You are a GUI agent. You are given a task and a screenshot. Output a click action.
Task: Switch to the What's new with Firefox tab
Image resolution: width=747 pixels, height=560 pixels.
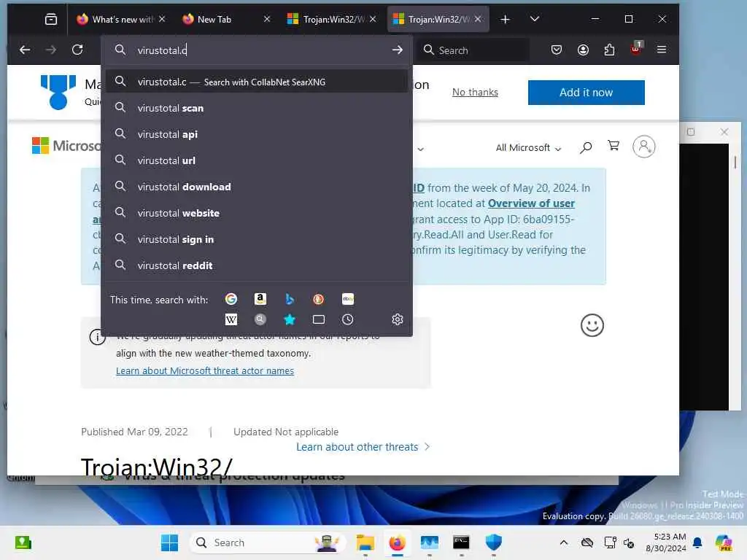tap(121, 19)
